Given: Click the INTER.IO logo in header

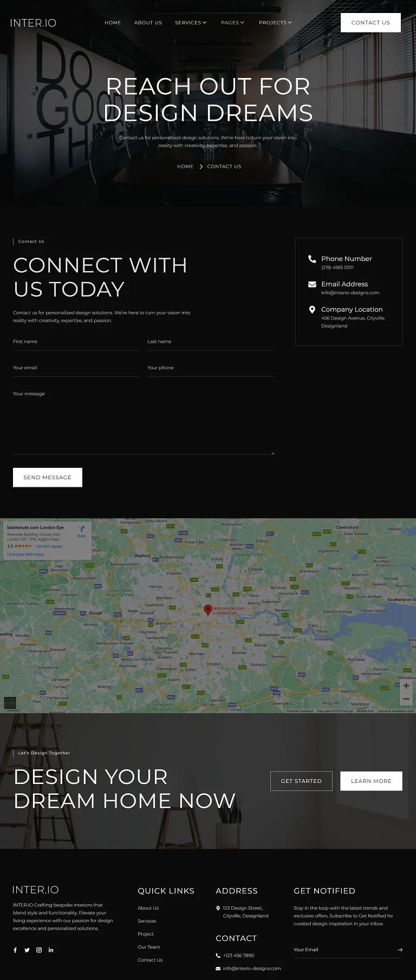Looking at the screenshot, I should [x=33, y=23].
